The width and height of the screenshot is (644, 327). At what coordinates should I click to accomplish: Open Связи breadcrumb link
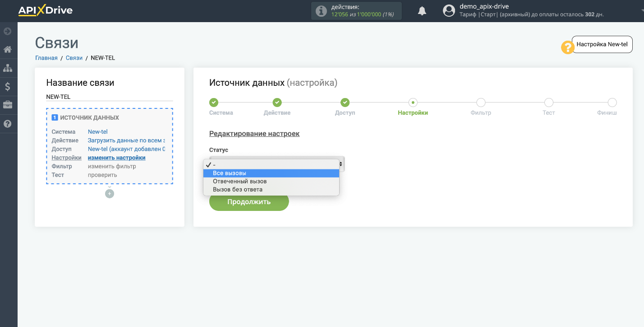tap(74, 58)
